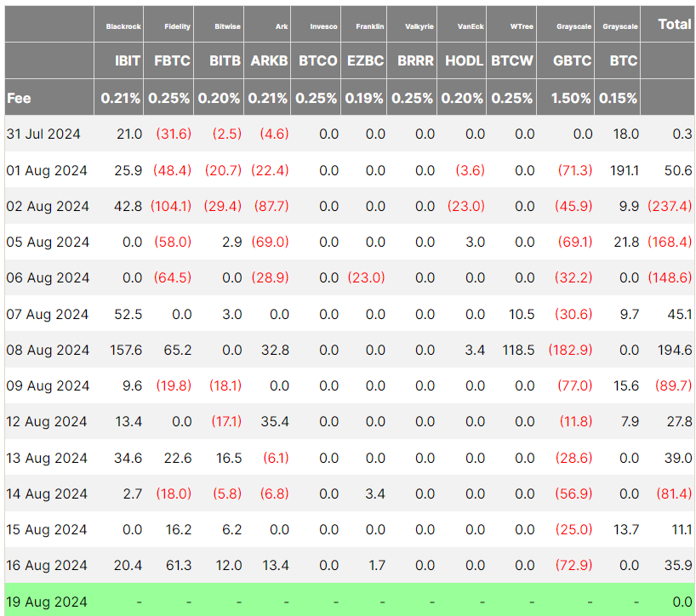This screenshot has width=696, height=616.
Task: Click the (237.4) total outflow cell
Action: [x=669, y=206]
